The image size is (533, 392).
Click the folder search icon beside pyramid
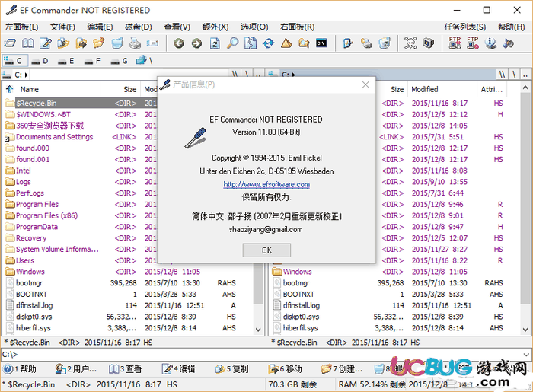(x=304, y=43)
